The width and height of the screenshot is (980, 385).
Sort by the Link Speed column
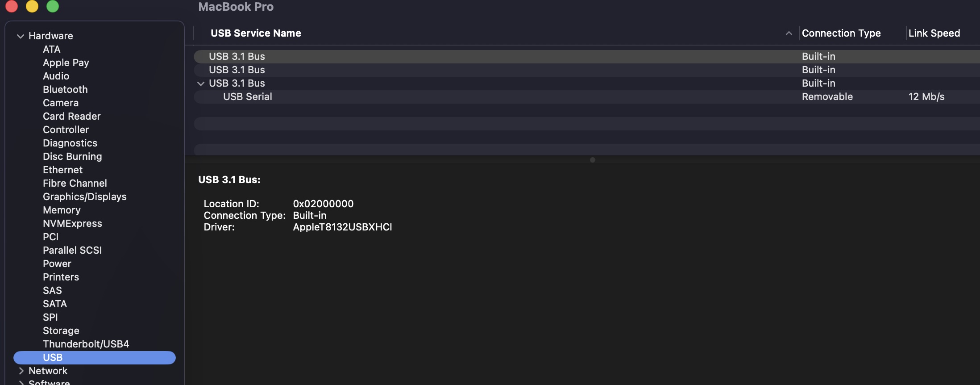tap(934, 33)
